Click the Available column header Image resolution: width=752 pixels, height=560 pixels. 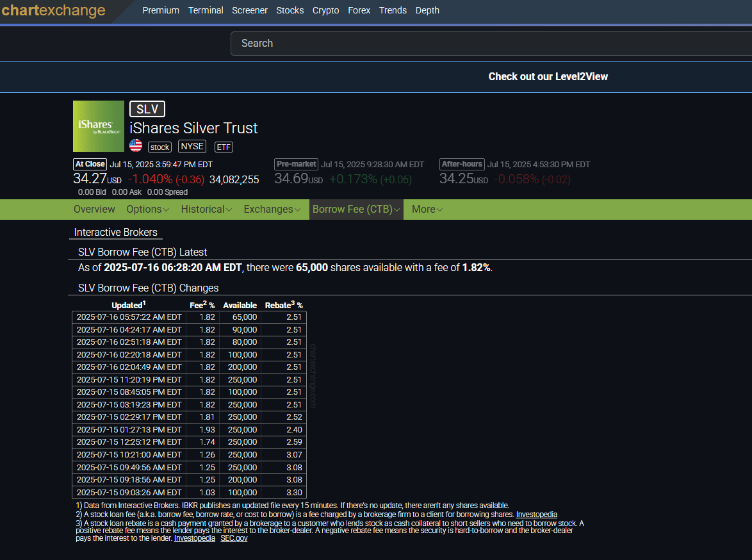(x=240, y=305)
